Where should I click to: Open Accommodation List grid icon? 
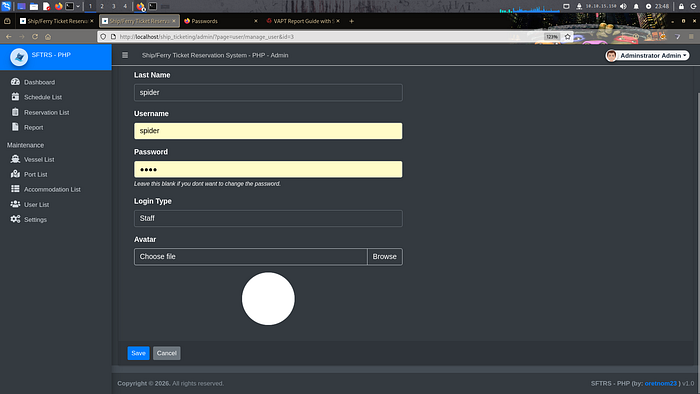pos(15,189)
